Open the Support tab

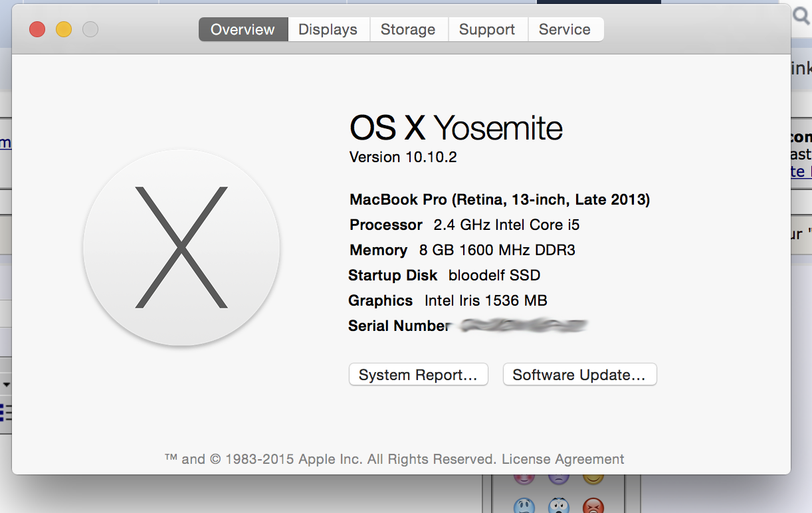coord(487,29)
